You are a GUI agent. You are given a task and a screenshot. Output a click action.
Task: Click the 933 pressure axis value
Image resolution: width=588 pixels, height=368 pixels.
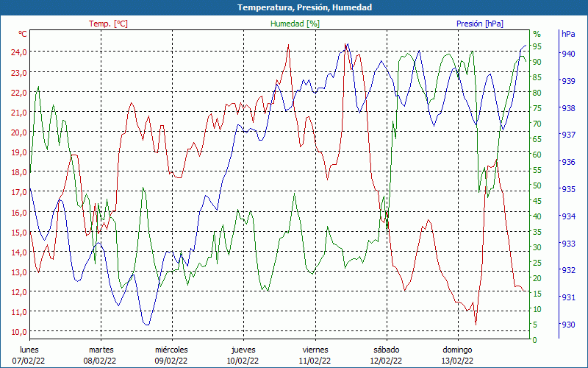tap(568, 244)
